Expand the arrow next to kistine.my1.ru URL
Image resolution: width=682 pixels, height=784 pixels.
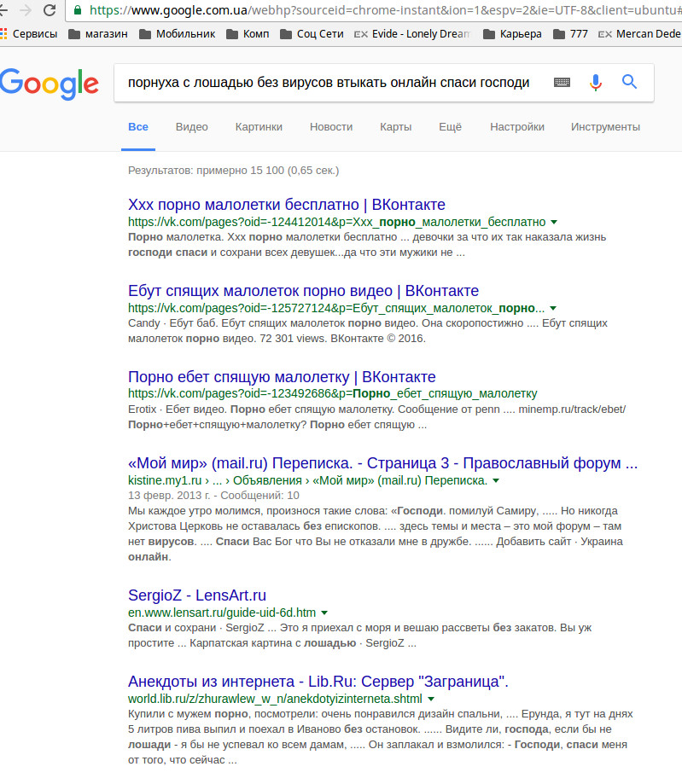point(495,481)
